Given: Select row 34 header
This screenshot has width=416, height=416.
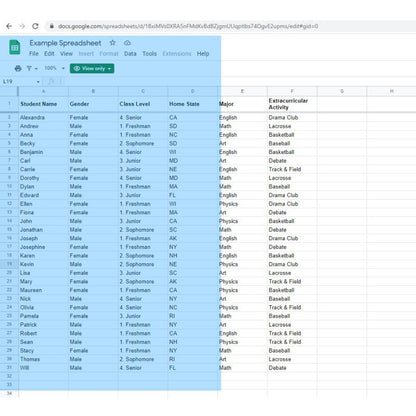Looking at the screenshot, I should pyautogui.click(x=9, y=393).
